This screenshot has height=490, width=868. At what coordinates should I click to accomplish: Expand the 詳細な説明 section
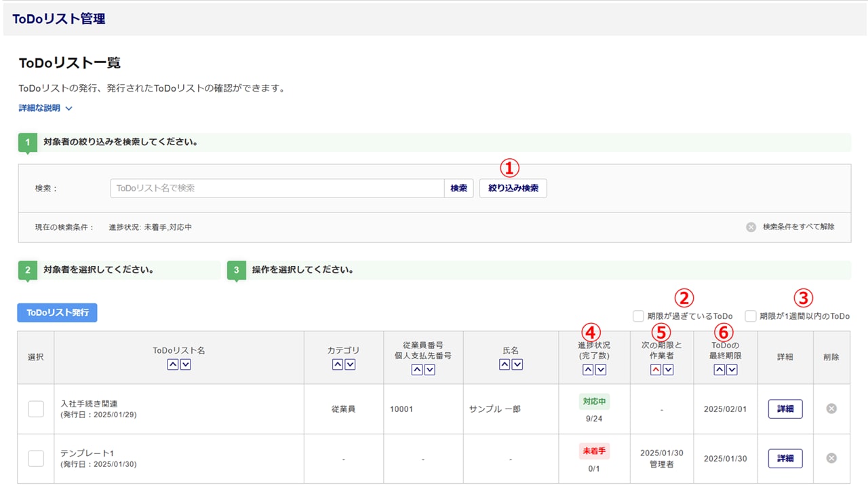45,108
